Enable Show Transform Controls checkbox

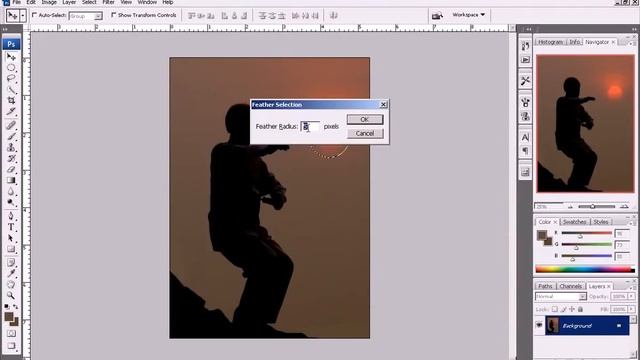tap(113, 15)
